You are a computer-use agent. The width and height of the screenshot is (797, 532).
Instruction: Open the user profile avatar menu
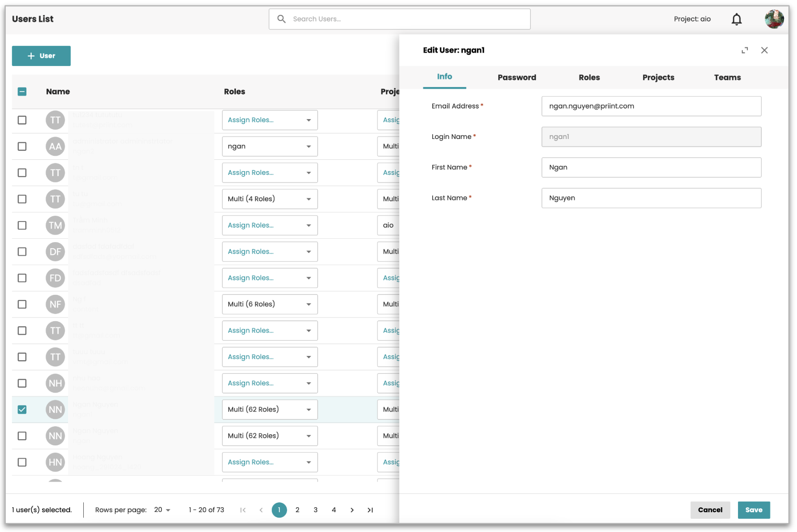point(774,19)
